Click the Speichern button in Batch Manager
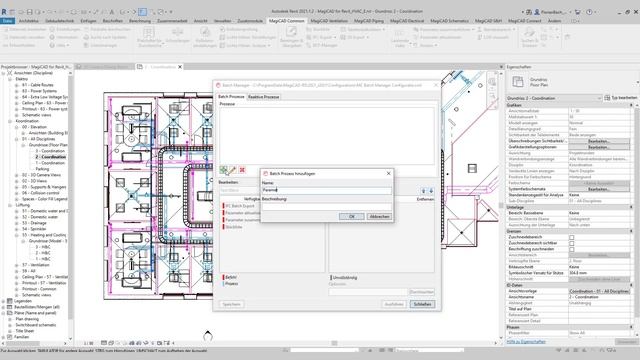 tap(231, 304)
